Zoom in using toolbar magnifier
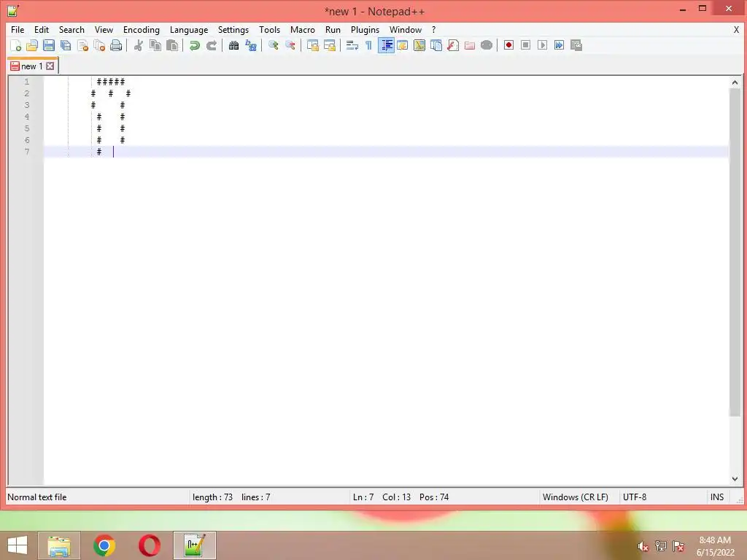Screen dimensions: 747x560 click(x=273, y=45)
